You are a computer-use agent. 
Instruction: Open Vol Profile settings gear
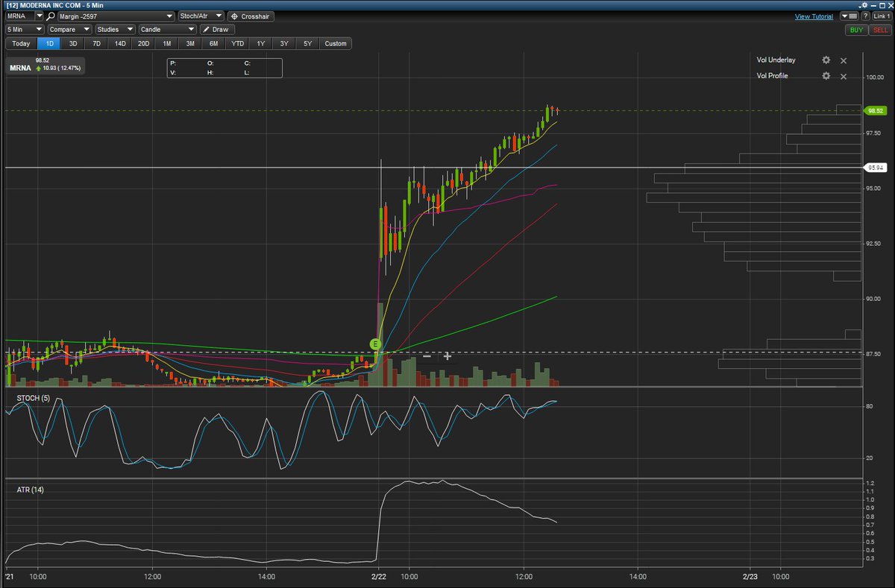click(826, 76)
